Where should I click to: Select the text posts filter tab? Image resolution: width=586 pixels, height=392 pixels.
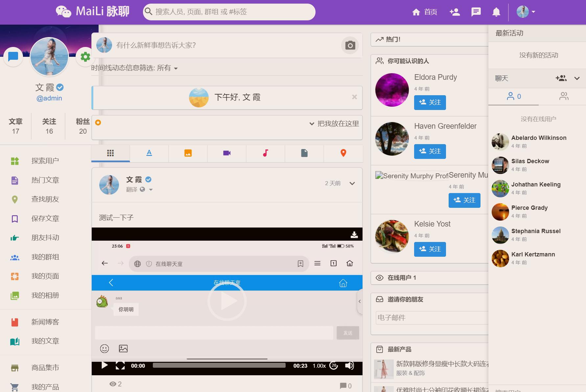[x=149, y=153]
